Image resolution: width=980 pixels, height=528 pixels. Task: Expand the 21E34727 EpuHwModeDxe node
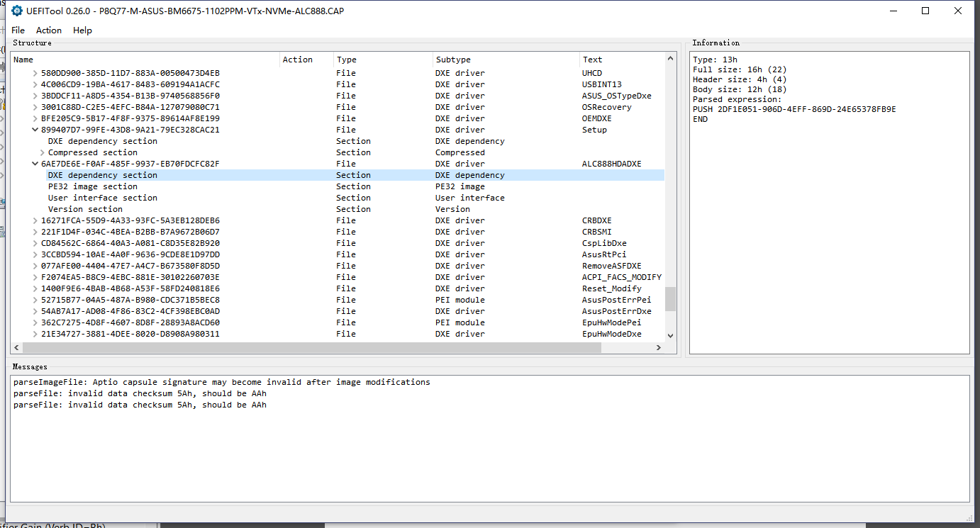click(35, 334)
